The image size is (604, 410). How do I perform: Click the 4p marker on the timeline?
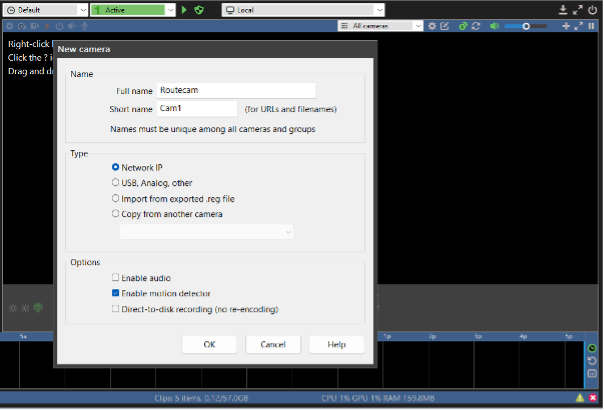523,336
